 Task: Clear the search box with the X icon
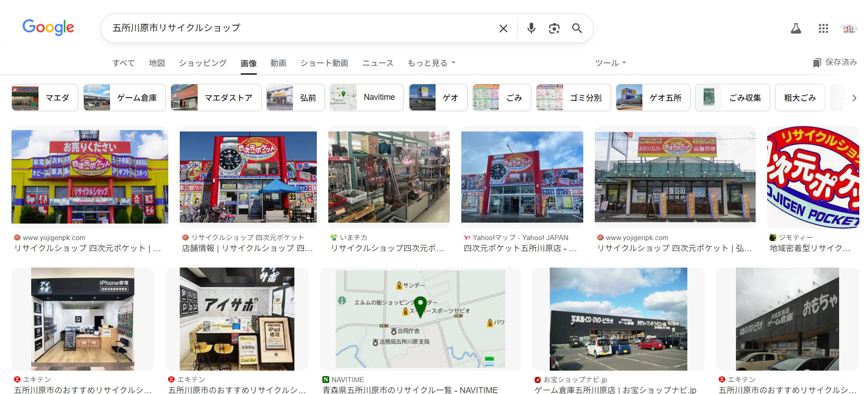click(503, 28)
